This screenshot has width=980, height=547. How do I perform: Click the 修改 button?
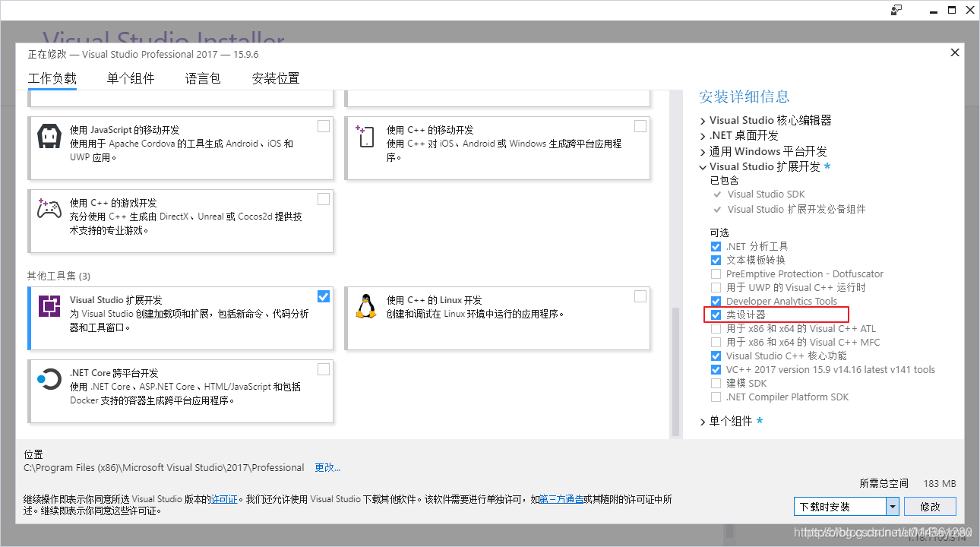(931, 506)
